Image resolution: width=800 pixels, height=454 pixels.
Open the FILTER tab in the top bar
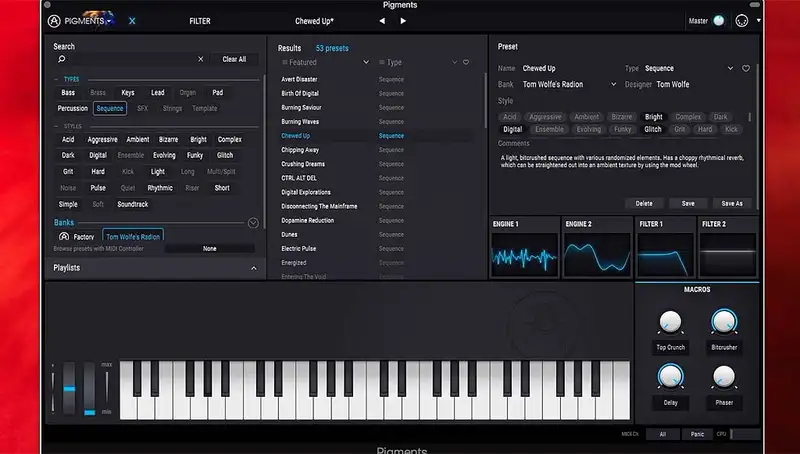(200, 21)
